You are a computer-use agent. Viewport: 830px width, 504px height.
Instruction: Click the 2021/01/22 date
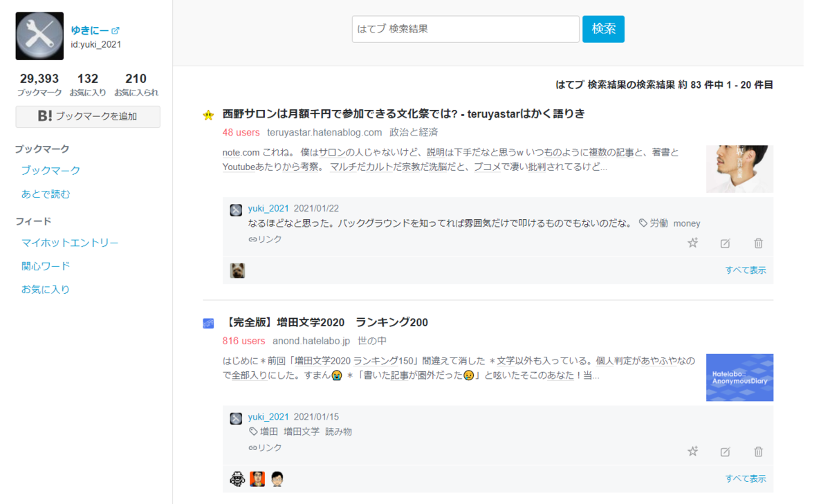tap(316, 209)
